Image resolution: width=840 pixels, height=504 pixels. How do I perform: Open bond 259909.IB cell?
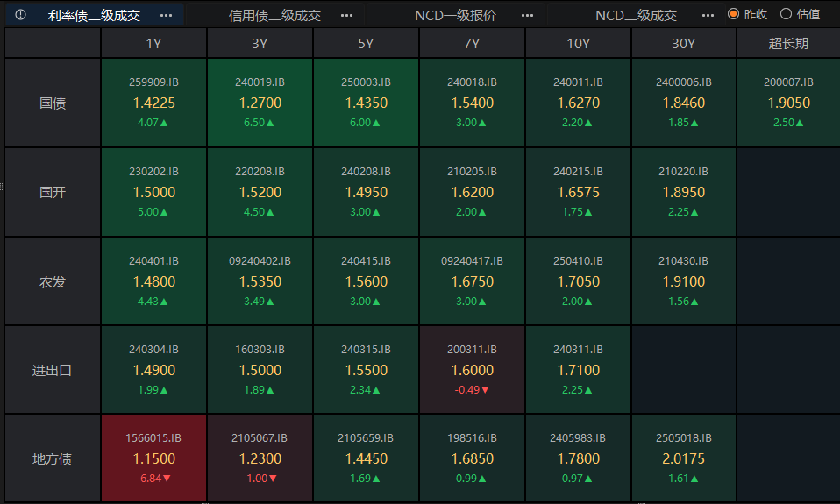click(x=153, y=103)
